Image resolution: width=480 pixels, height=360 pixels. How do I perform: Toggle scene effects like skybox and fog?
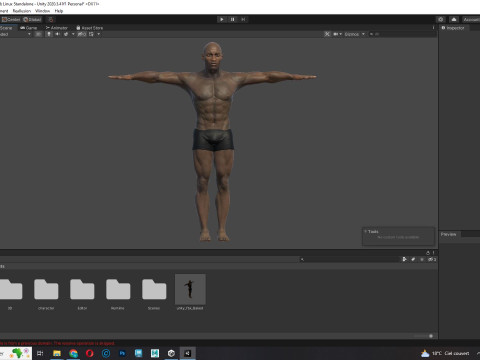coord(66,34)
